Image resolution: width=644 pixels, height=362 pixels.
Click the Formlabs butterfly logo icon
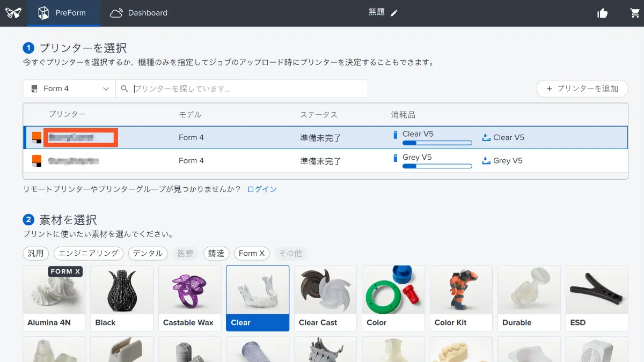tap(13, 13)
